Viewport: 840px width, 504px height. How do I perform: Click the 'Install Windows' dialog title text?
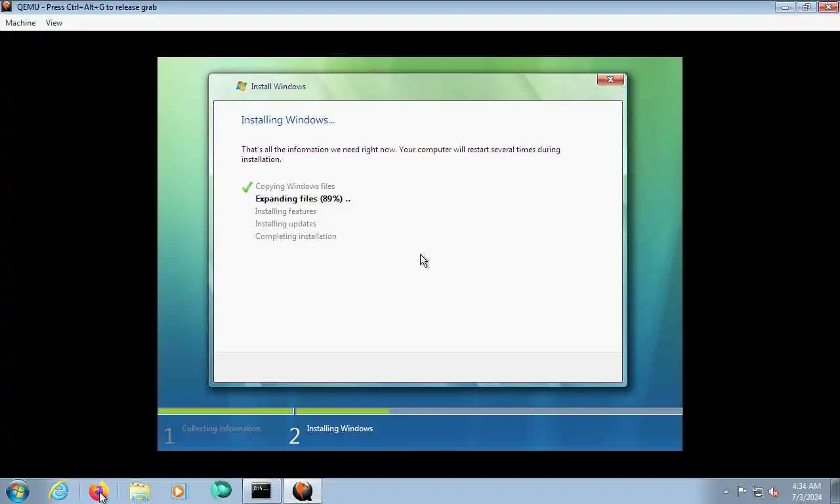pos(278,87)
